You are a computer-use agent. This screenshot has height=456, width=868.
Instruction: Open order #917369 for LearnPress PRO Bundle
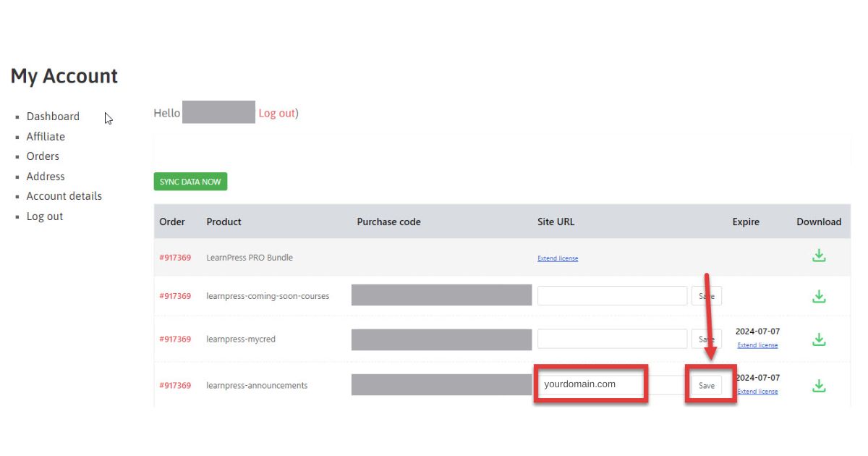(x=175, y=258)
